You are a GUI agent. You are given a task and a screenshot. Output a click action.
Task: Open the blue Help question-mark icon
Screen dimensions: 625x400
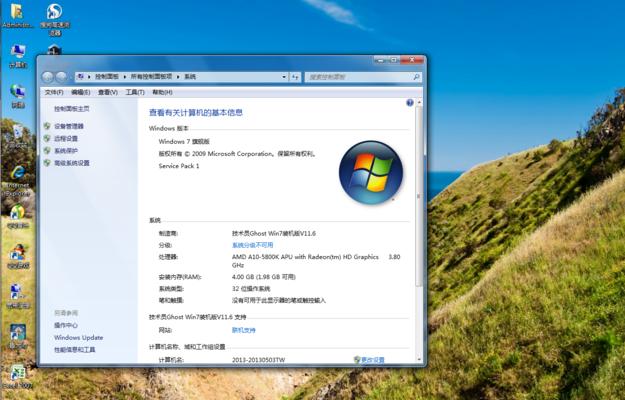[x=409, y=103]
